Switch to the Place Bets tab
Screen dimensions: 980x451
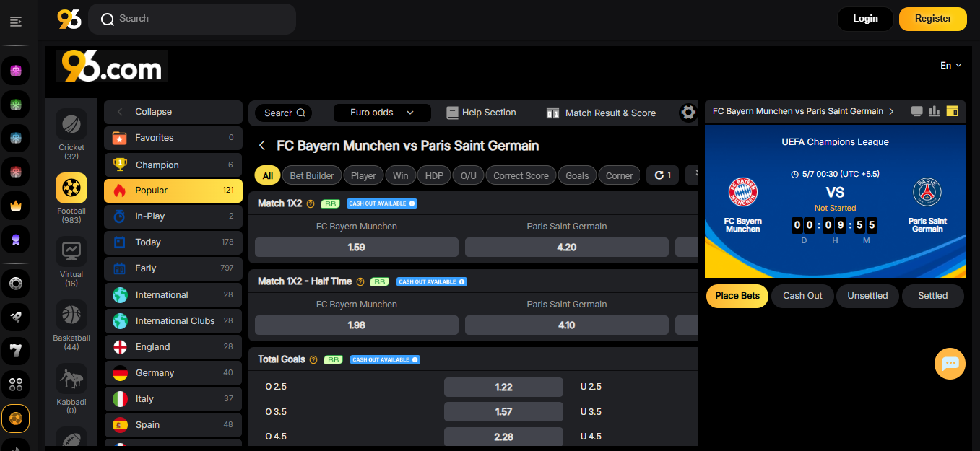tap(737, 296)
